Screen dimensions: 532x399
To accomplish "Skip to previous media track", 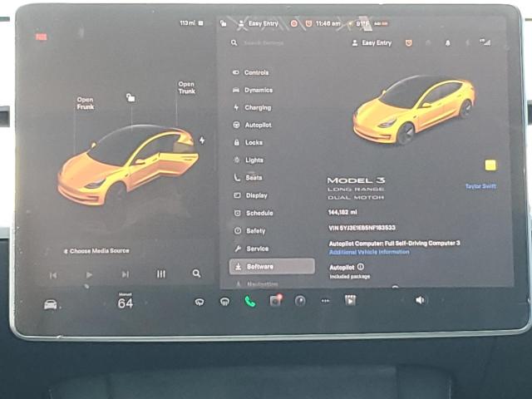I will coord(53,275).
